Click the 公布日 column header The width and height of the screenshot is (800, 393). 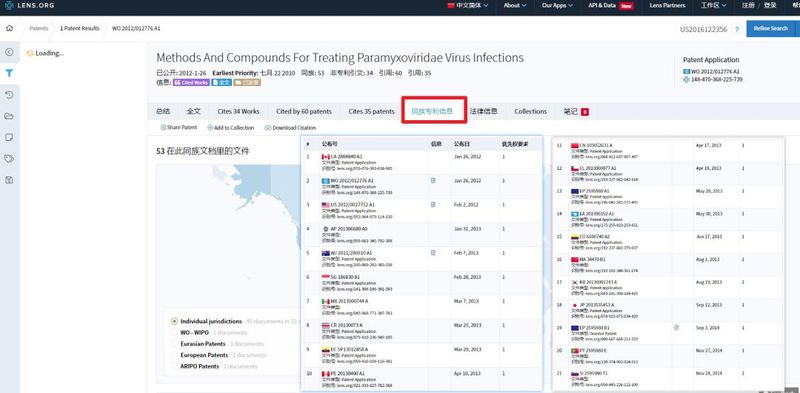461,144
